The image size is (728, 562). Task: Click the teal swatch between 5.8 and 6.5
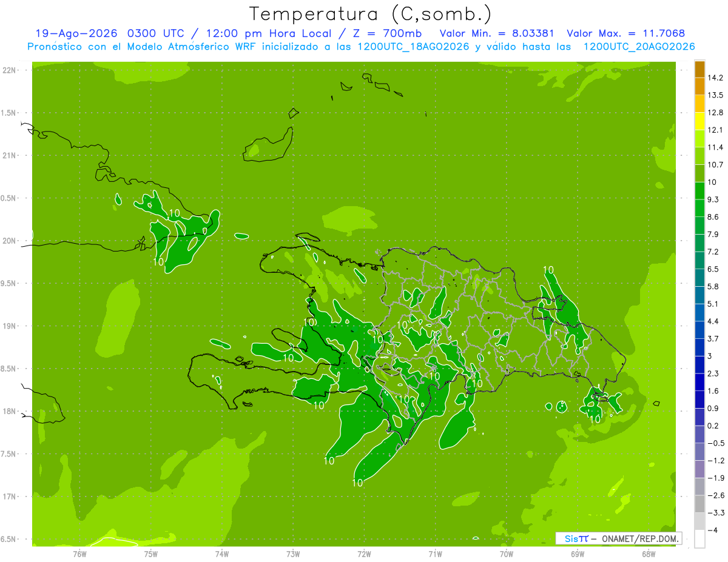tap(699, 278)
